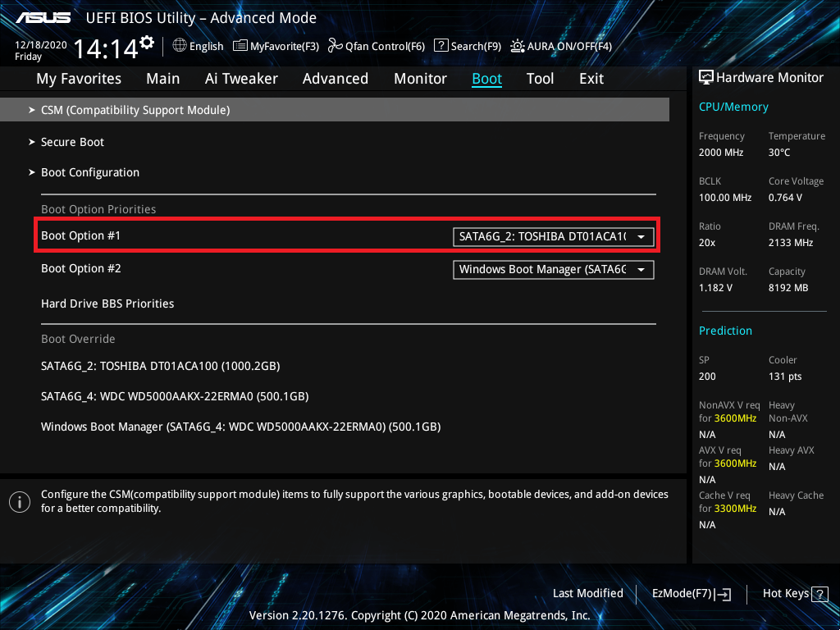Click the 12/18/2020 Friday date
Image resolution: width=840 pixels, height=630 pixels.
click(41, 50)
